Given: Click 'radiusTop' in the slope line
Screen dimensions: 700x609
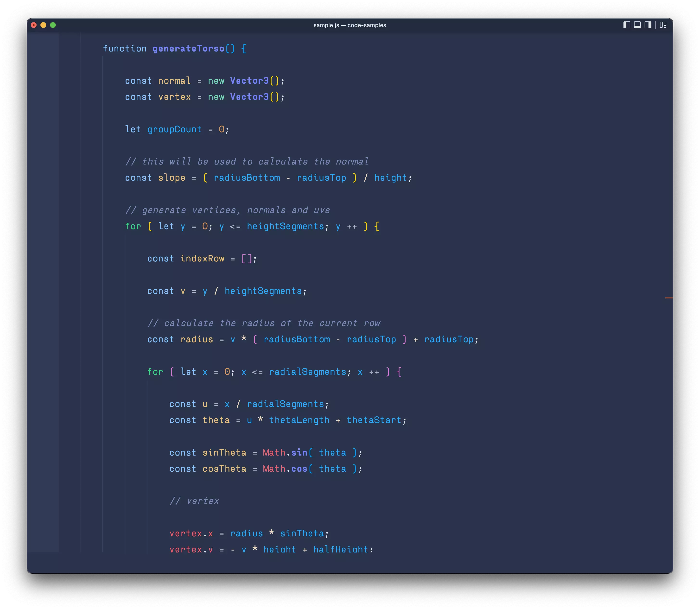Looking at the screenshot, I should click(321, 178).
